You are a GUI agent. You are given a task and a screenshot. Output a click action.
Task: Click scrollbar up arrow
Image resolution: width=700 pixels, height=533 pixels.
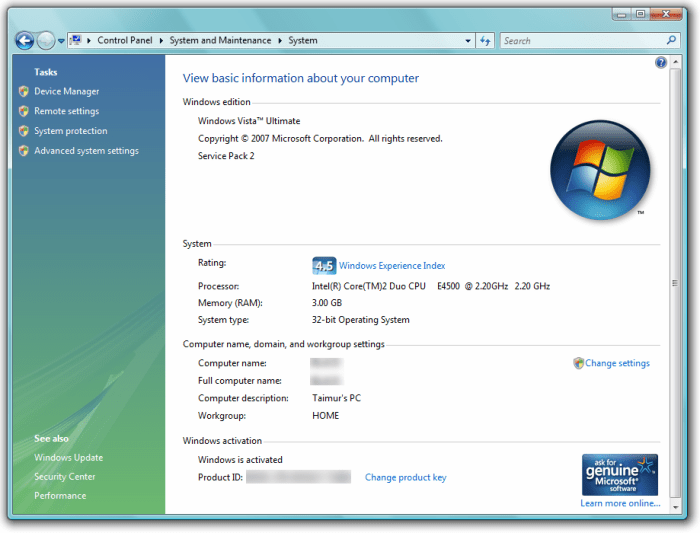click(x=675, y=62)
